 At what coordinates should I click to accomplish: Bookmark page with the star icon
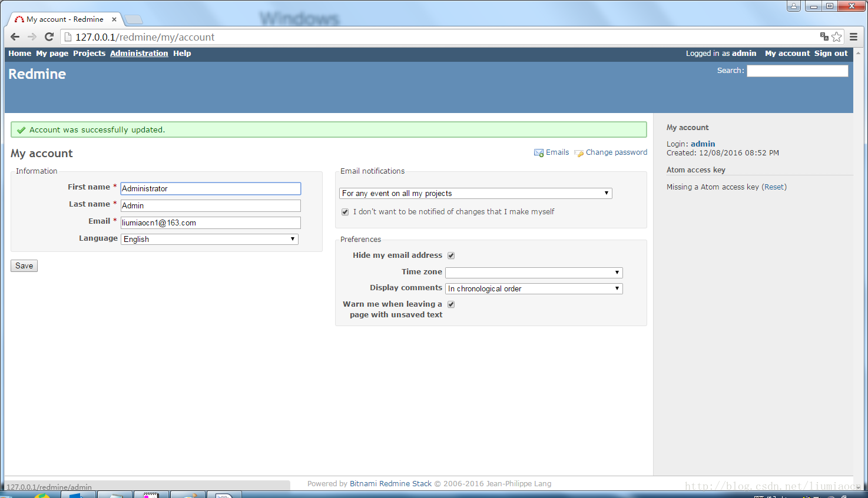[837, 36]
